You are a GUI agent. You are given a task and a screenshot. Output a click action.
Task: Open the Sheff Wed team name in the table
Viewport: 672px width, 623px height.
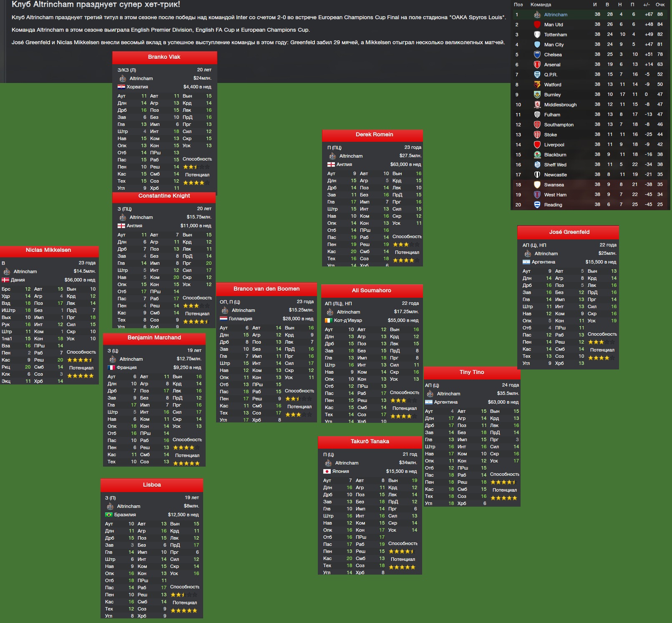[x=555, y=165]
